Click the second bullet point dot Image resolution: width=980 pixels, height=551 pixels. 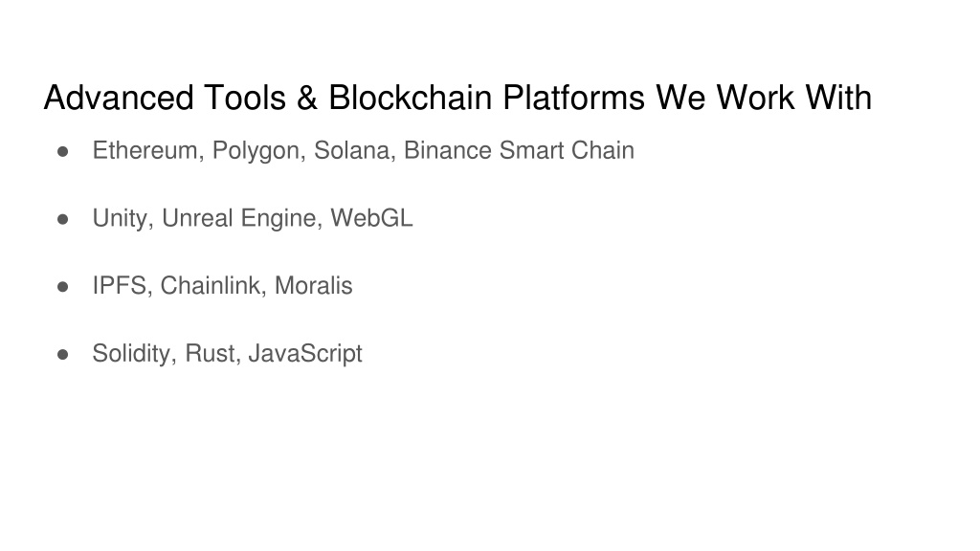point(62,219)
